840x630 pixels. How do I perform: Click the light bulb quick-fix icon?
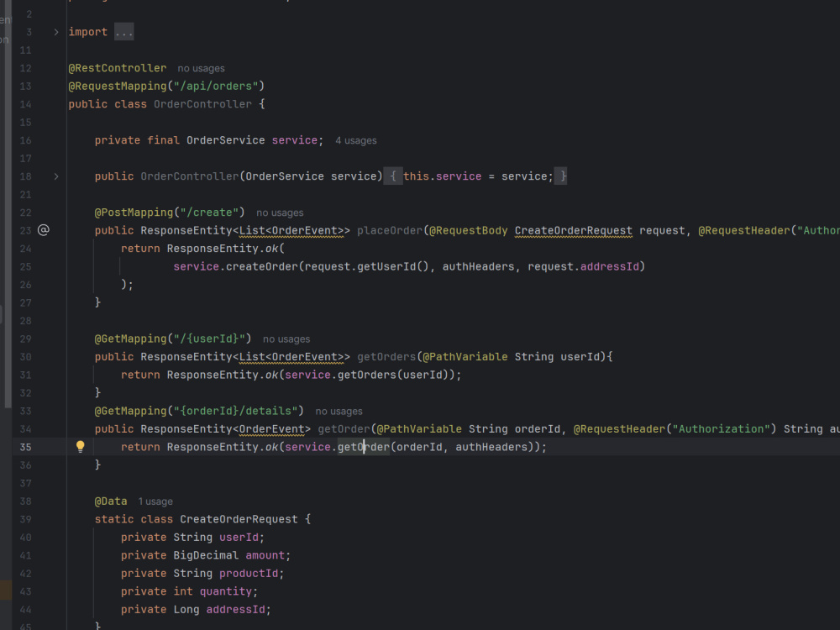(81, 446)
